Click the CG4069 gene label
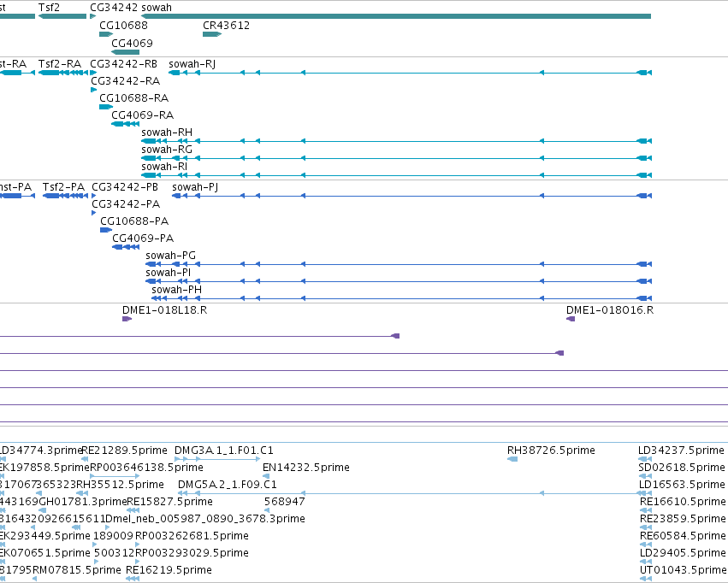The image size is (728, 583). pos(133,43)
